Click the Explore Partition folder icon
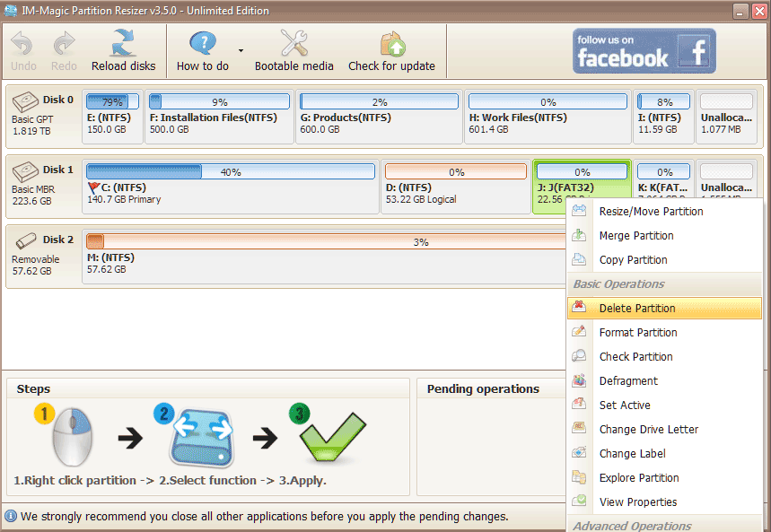 click(579, 476)
